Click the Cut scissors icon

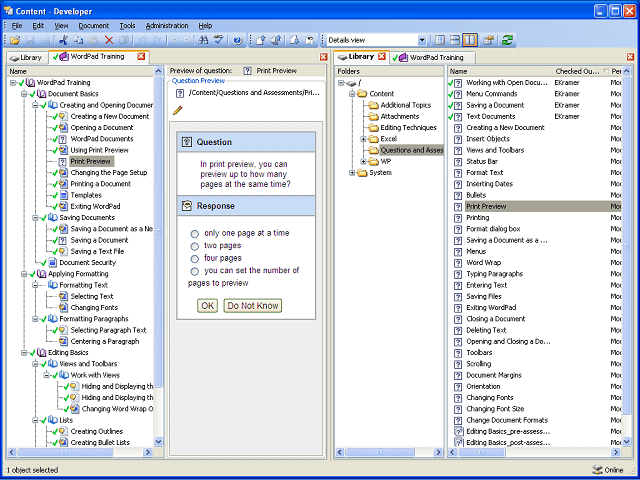pyautogui.click(x=63, y=40)
